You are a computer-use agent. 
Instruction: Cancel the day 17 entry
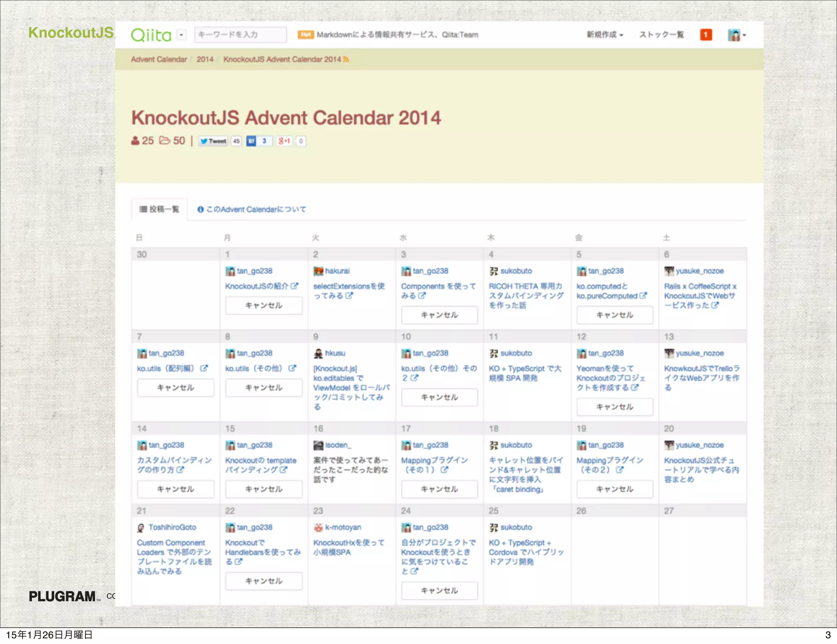(439, 489)
